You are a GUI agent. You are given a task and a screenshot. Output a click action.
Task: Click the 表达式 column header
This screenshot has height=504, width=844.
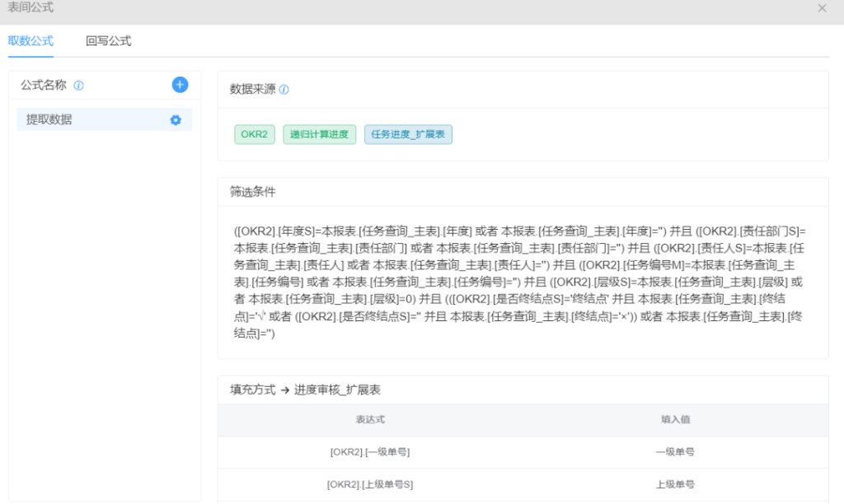pos(370,419)
